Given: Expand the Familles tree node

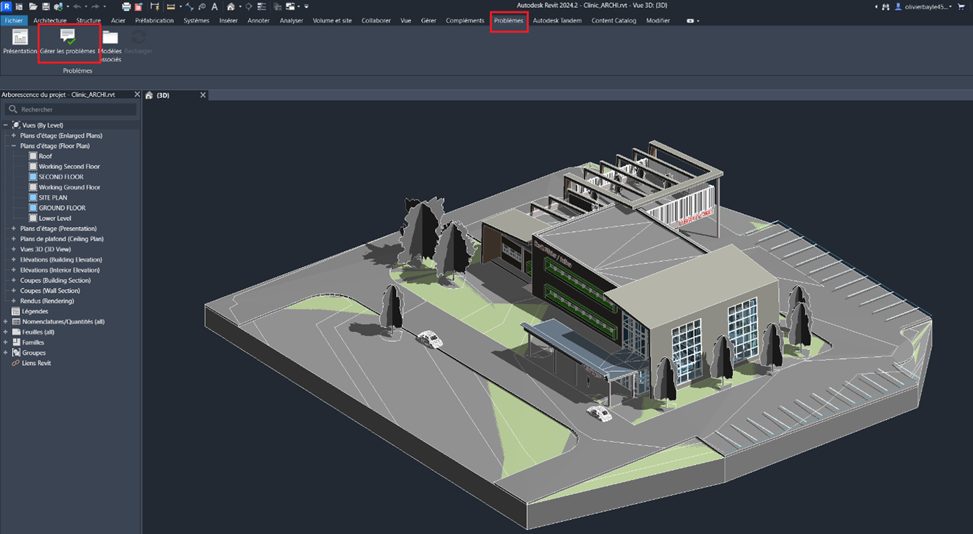Looking at the screenshot, I should (x=6, y=342).
